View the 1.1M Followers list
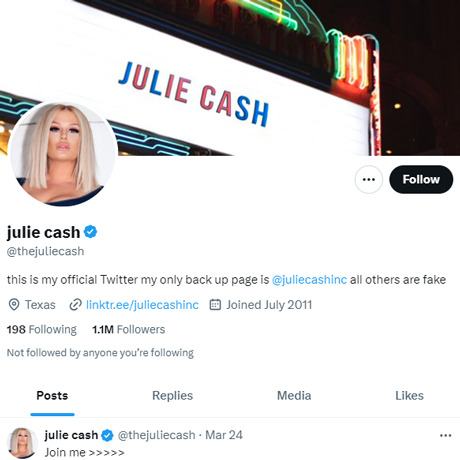460x460 pixels. point(129,329)
